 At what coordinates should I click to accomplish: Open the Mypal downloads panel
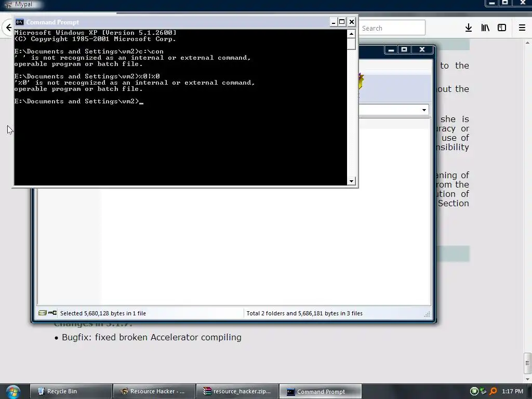(469, 28)
